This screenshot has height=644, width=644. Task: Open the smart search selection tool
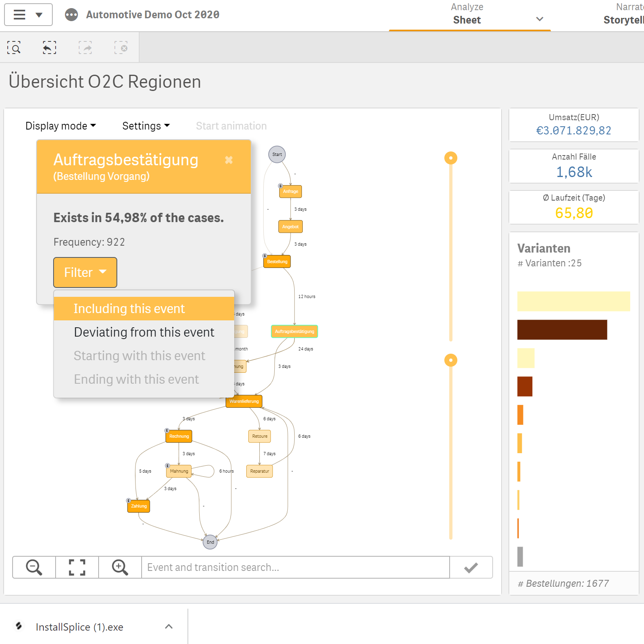tap(14, 48)
